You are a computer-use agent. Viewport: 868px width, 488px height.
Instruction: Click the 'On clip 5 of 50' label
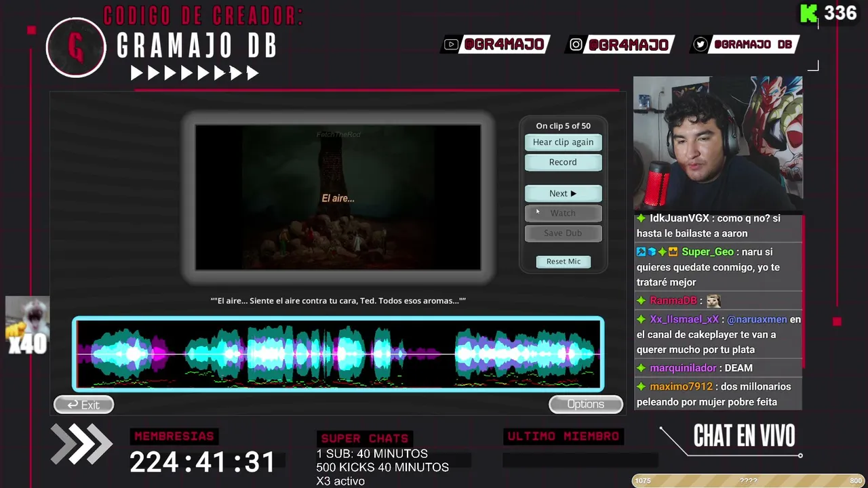click(x=563, y=125)
